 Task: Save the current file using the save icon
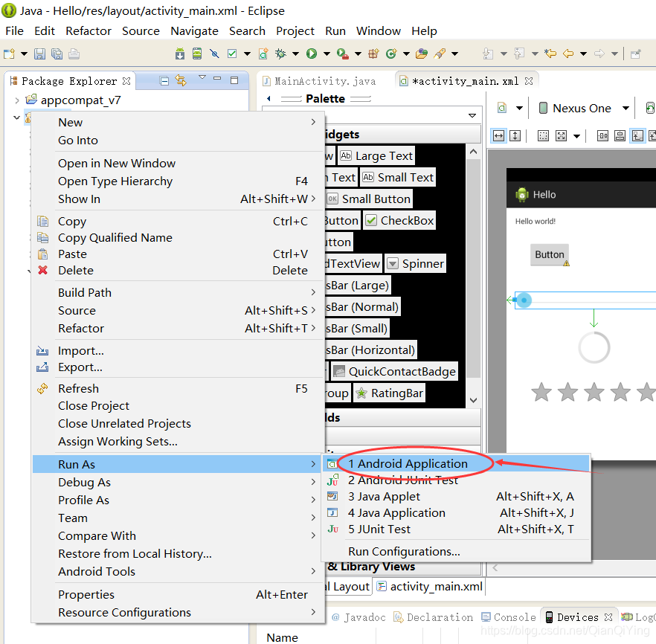(x=40, y=53)
